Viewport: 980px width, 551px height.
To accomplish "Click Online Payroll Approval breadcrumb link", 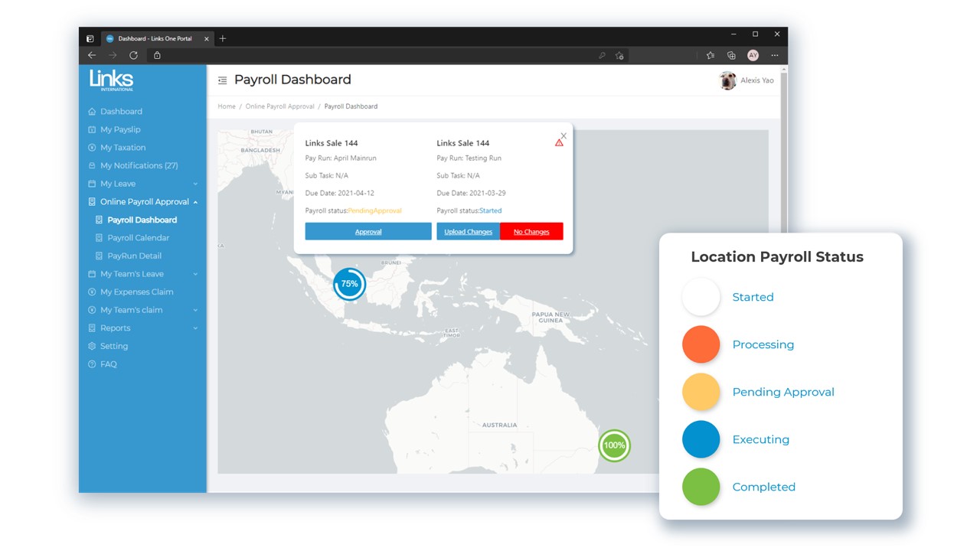I will coord(279,106).
